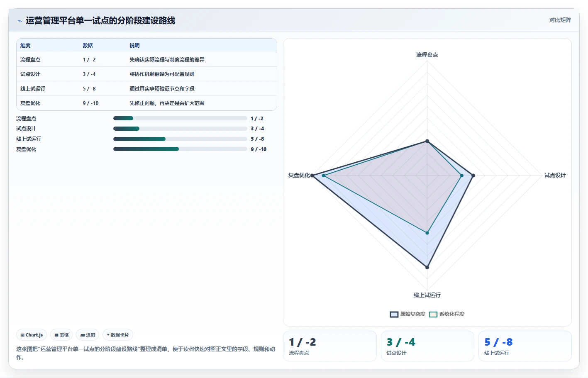Viewport: 588px width, 378px height.
Task: Select the 流程盘点 table row cell
Action: (x=30, y=60)
